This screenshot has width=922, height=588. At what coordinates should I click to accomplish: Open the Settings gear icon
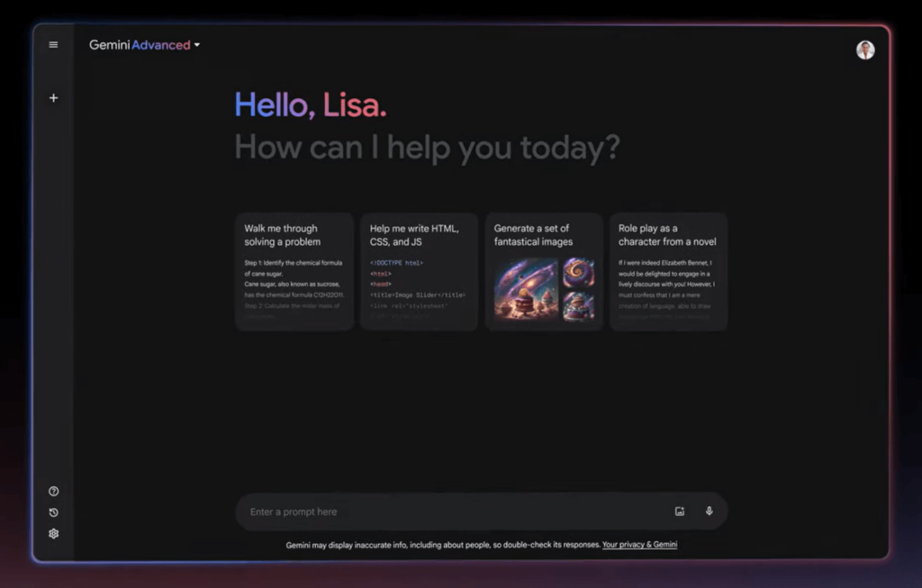pyautogui.click(x=53, y=533)
